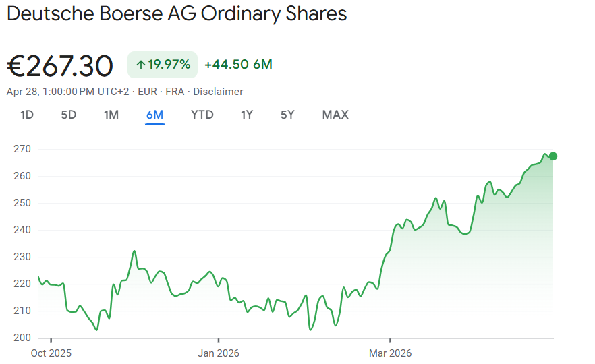Click the Oct 2025 axis label
This screenshot has width=595, height=364.
coord(51,353)
